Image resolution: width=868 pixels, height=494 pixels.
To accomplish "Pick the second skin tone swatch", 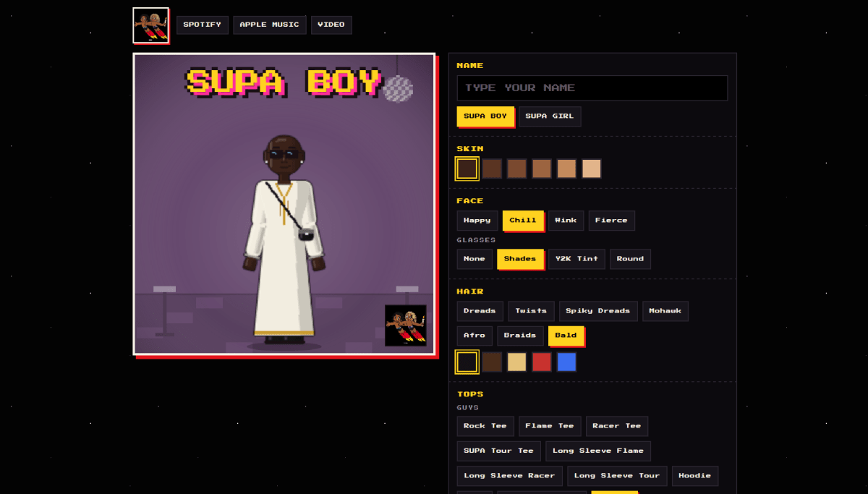I will [492, 169].
